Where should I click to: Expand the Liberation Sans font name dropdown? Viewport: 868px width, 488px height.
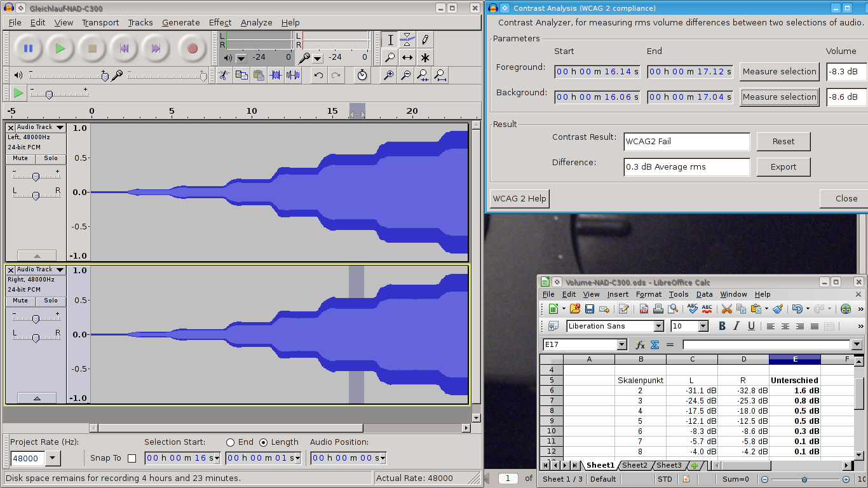tap(658, 326)
